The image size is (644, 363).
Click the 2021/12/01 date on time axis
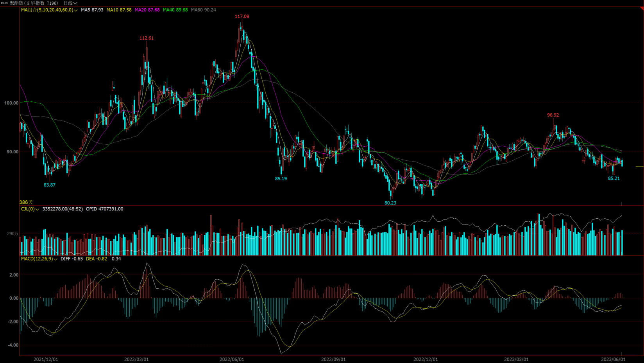click(46, 359)
